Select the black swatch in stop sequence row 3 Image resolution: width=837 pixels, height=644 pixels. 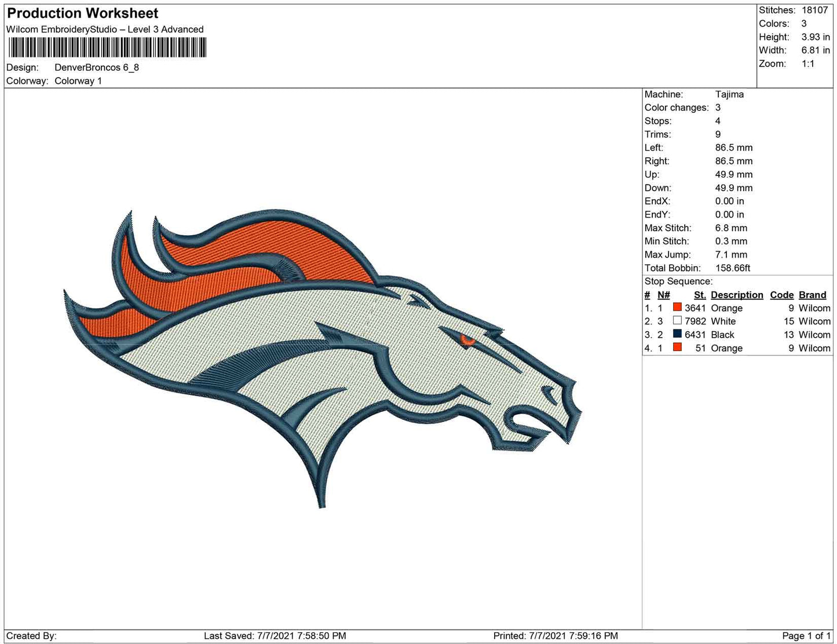pyautogui.click(x=676, y=335)
